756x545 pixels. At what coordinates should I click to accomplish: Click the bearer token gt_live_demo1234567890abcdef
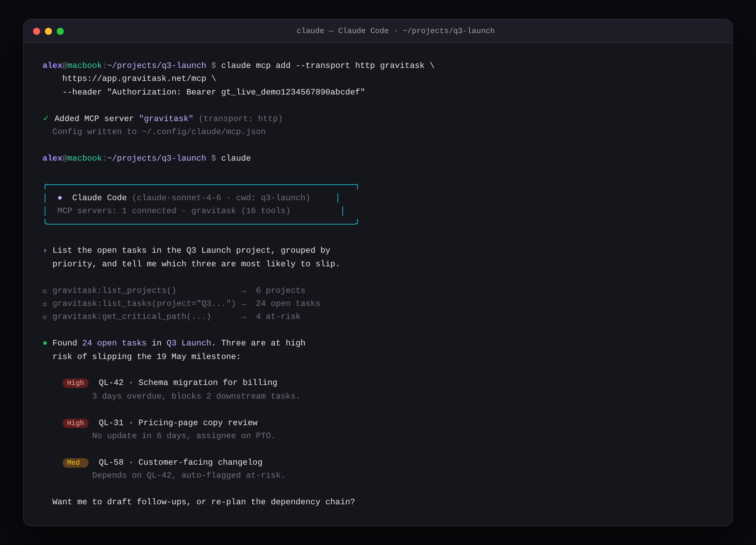pyautogui.click(x=290, y=92)
